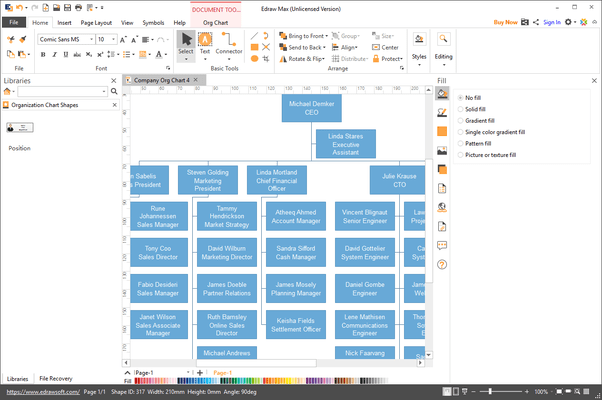Image resolution: width=602 pixels, height=400 pixels.
Task: Open the edrawsoft.com website link
Action: (x=43, y=392)
